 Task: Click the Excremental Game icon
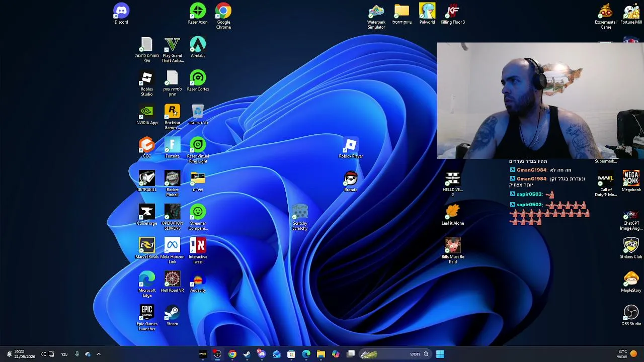click(x=606, y=17)
